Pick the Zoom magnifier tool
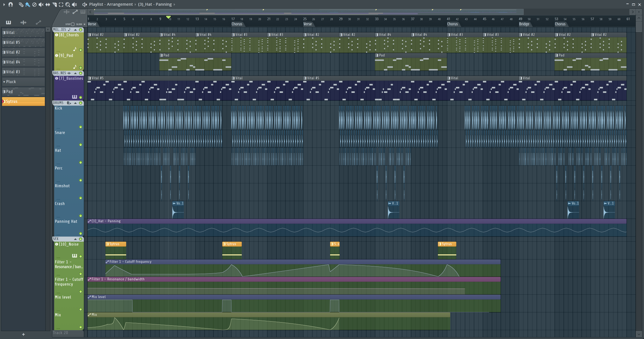 [x=68, y=4]
